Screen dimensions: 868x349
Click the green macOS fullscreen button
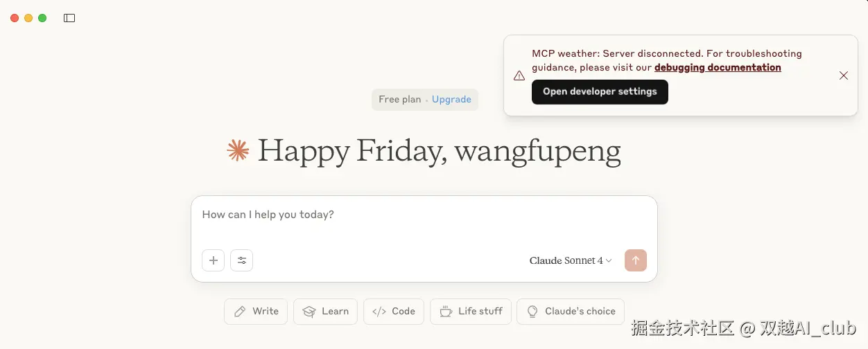pyautogui.click(x=42, y=18)
